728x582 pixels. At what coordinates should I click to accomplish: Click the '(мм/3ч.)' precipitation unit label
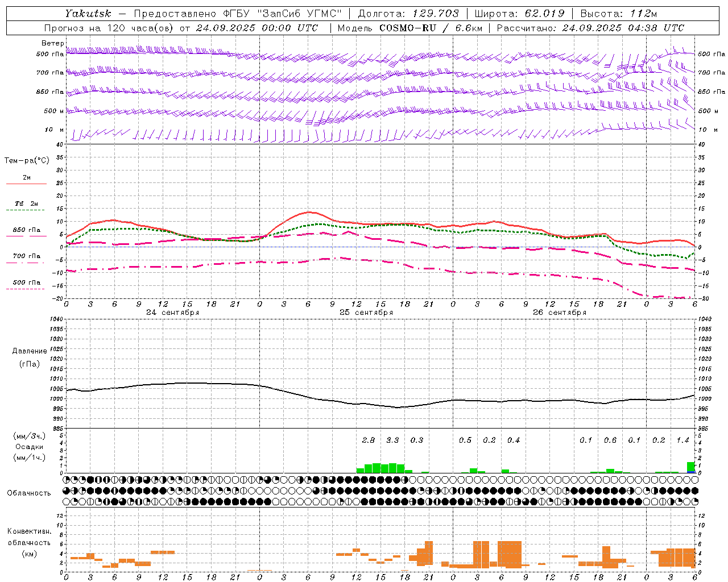29,436
